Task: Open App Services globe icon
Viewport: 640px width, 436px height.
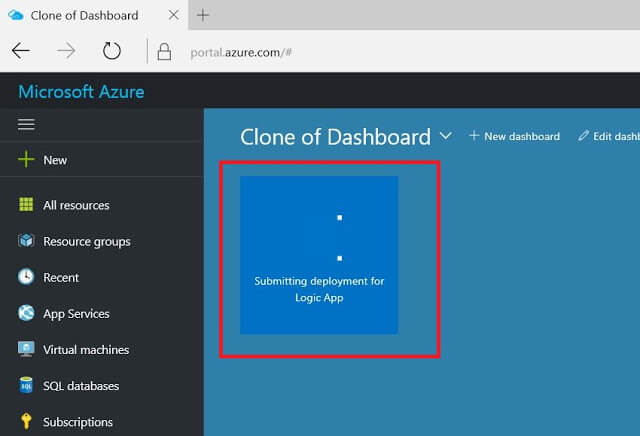Action: tap(26, 313)
